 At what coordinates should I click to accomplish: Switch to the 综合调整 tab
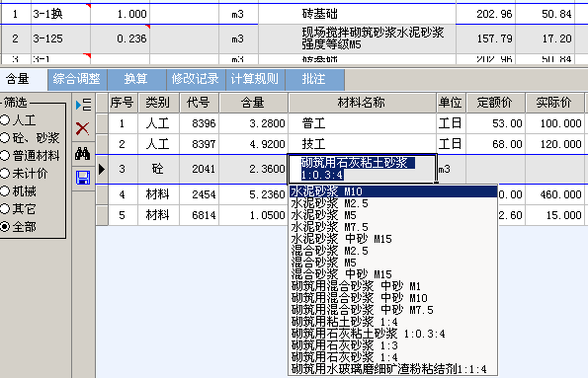tap(77, 79)
